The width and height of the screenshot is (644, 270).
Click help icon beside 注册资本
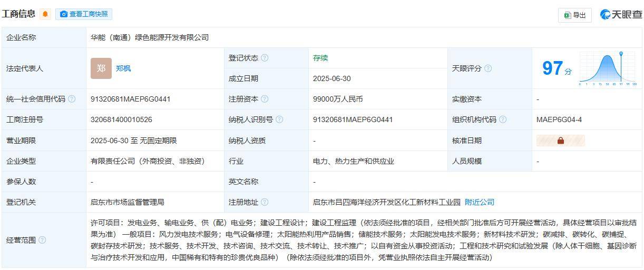(265, 99)
